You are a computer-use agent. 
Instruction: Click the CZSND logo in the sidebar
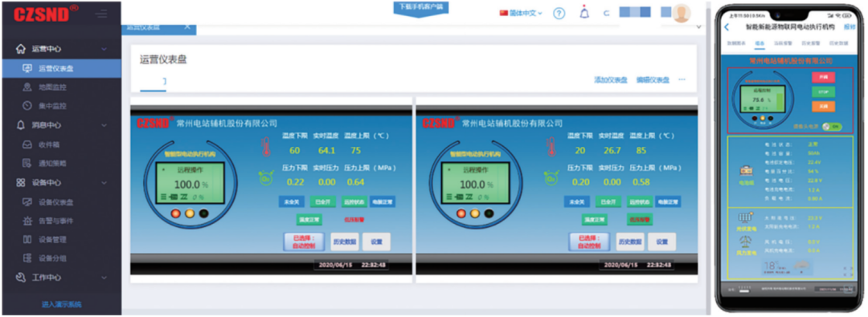pyautogui.click(x=46, y=14)
